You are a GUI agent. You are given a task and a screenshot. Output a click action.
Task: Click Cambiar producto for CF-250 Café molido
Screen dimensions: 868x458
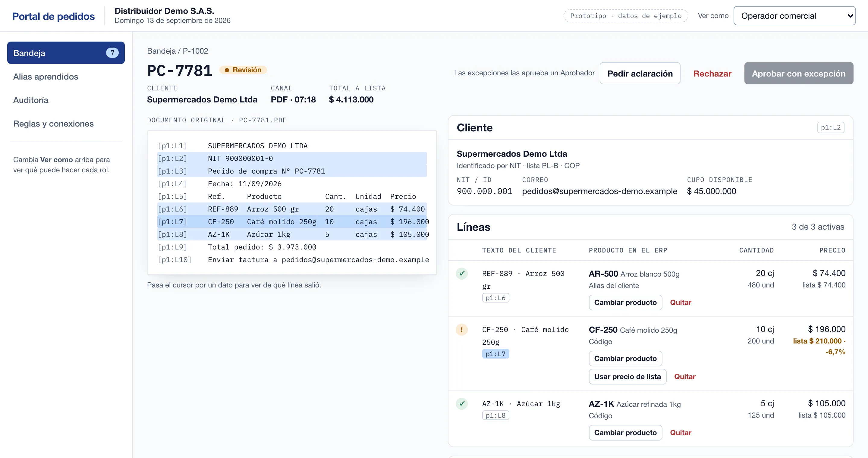point(625,358)
